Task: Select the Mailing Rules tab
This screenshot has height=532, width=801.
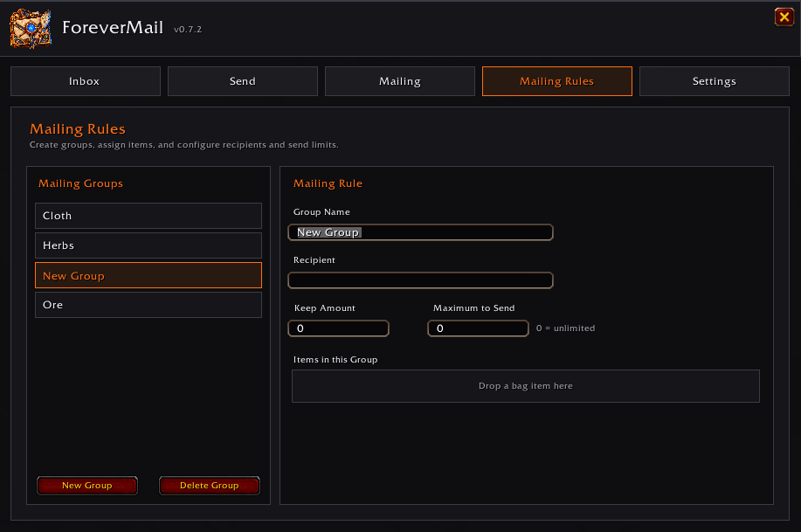Action: tap(557, 81)
